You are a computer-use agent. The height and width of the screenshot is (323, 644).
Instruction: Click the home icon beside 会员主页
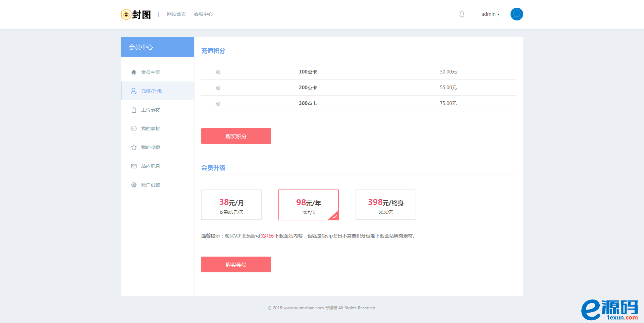(134, 72)
